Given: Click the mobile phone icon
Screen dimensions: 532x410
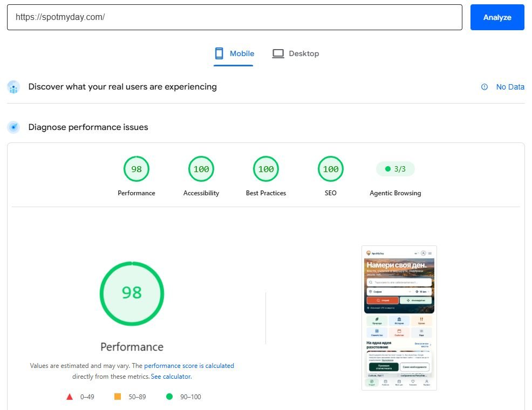Looking at the screenshot, I should tap(219, 53).
